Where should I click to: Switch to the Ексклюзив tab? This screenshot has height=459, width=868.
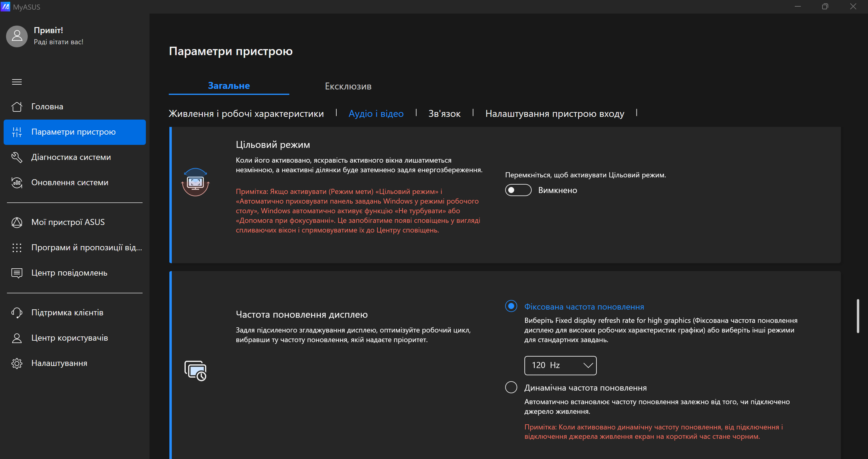click(x=348, y=86)
